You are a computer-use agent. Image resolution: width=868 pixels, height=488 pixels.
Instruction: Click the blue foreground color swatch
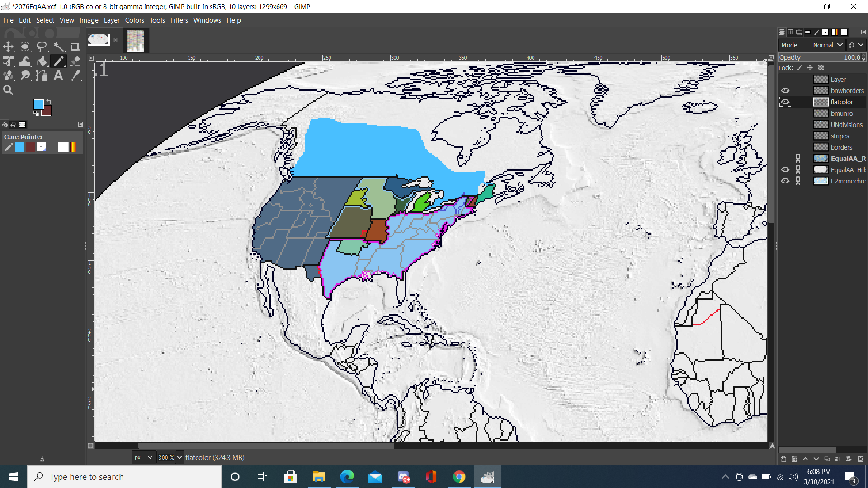click(38, 104)
